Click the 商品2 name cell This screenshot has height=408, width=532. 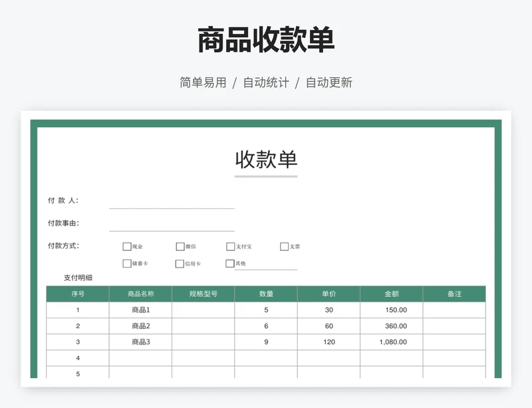pyautogui.click(x=140, y=326)
